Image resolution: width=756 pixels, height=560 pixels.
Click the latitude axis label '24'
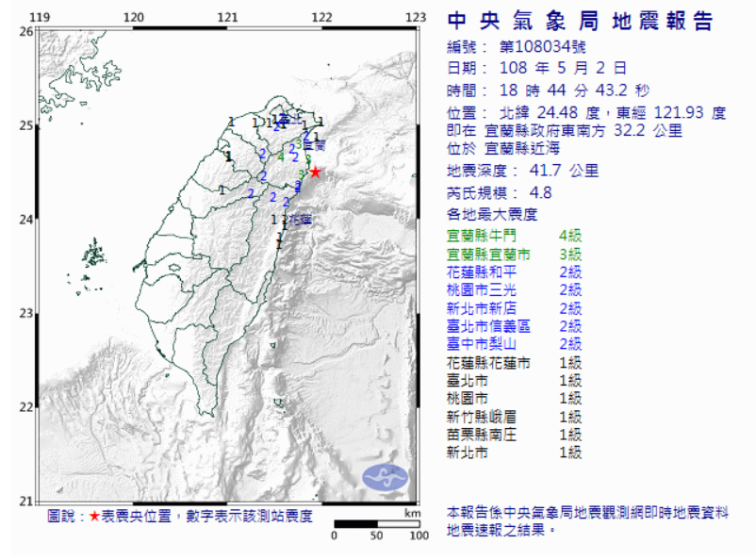point(26,220)
